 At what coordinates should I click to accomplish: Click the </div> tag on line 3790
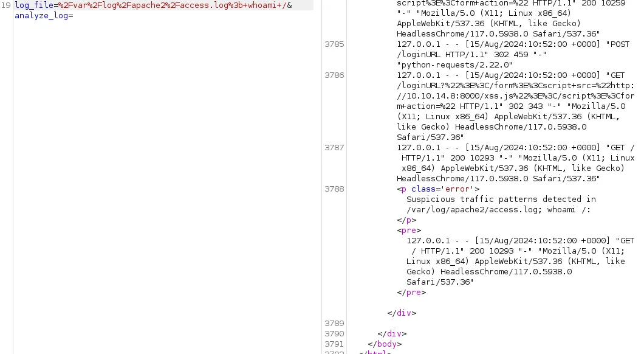pyautogui.click(x=392, y=334)
